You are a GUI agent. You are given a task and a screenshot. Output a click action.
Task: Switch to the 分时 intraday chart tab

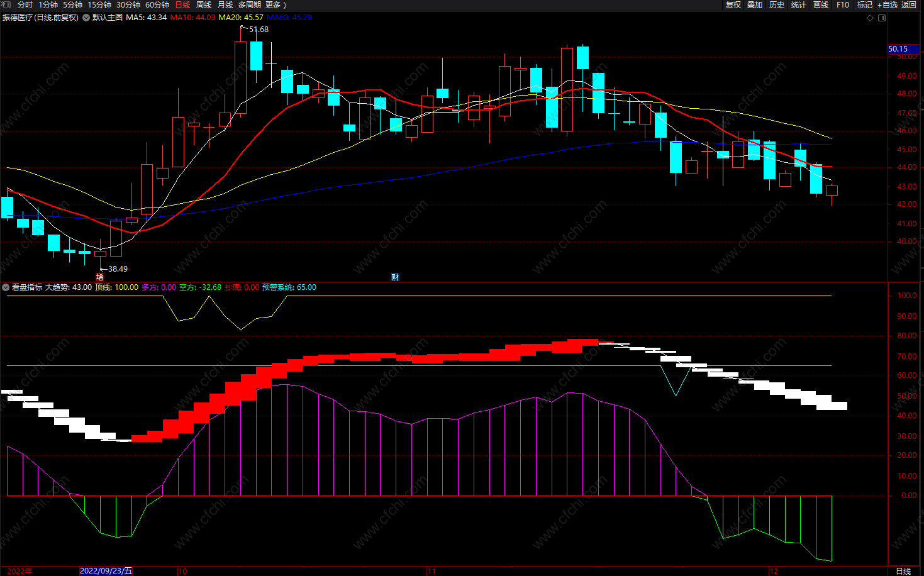[x=25, y=4]
